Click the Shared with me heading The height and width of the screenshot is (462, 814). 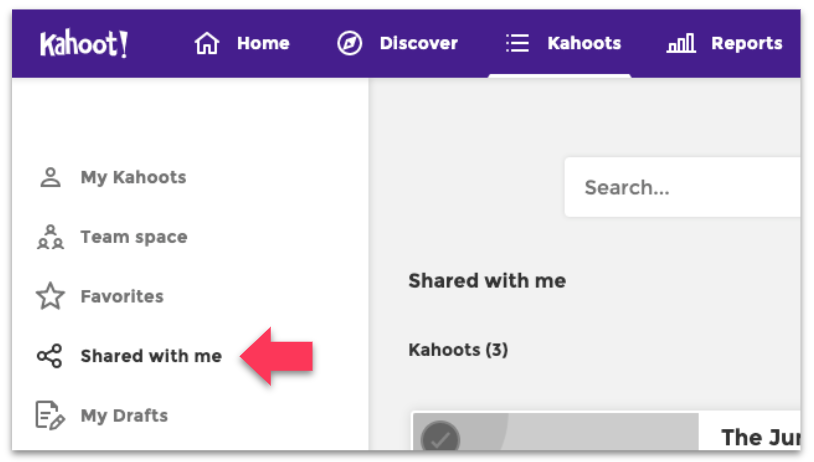click(x=487, y=280)
